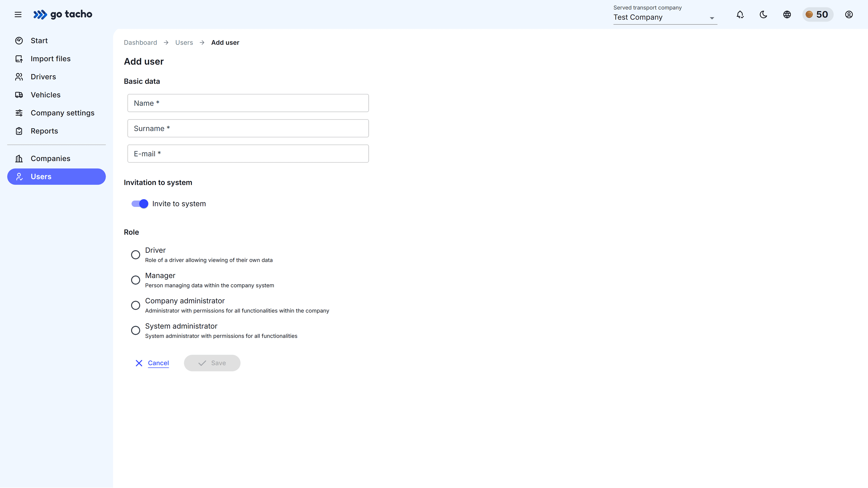
Task: Click the 'Invite to system' label
Action: [x=179, y=204]
